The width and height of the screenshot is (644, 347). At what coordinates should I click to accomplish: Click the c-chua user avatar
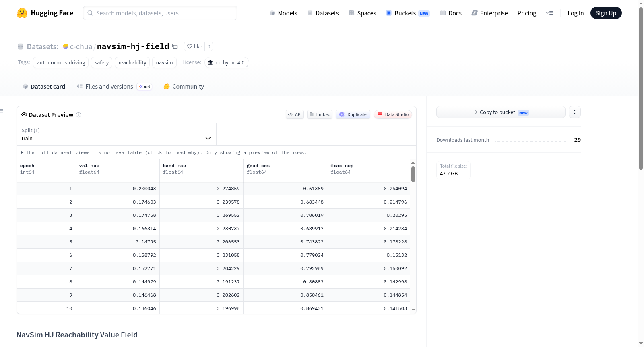click(x=66, y=46)
